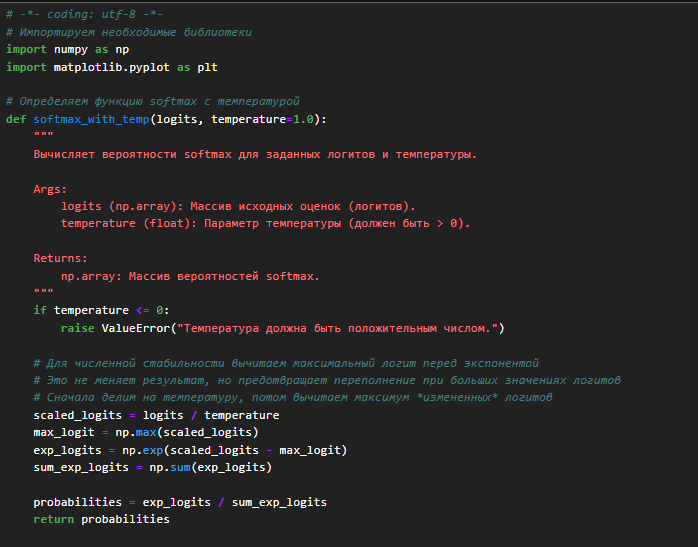This screenshot has height=547, width=698.
Task: Click the 'Returns:' docstring heading
Action: tap(60, 258)
